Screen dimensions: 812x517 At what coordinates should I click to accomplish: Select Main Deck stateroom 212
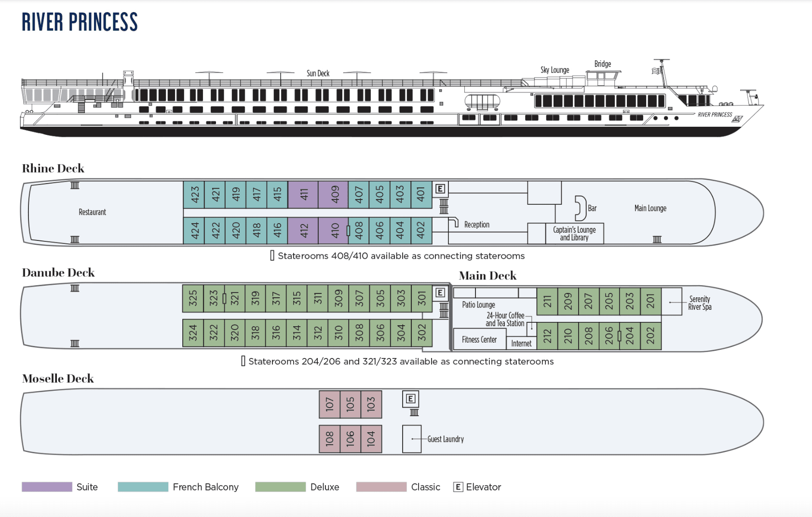(x=547, y=336)
